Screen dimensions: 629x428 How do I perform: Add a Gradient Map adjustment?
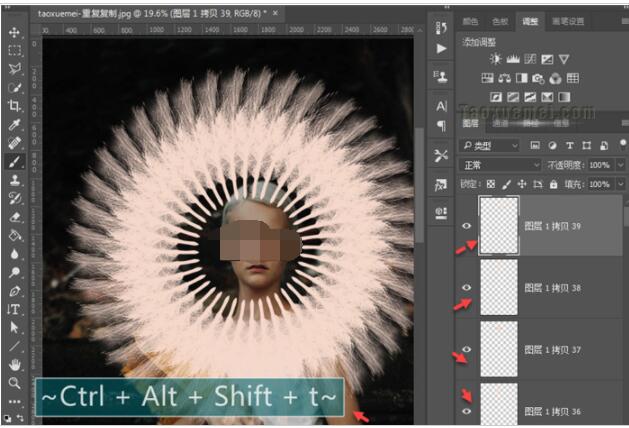coord(564,97)
